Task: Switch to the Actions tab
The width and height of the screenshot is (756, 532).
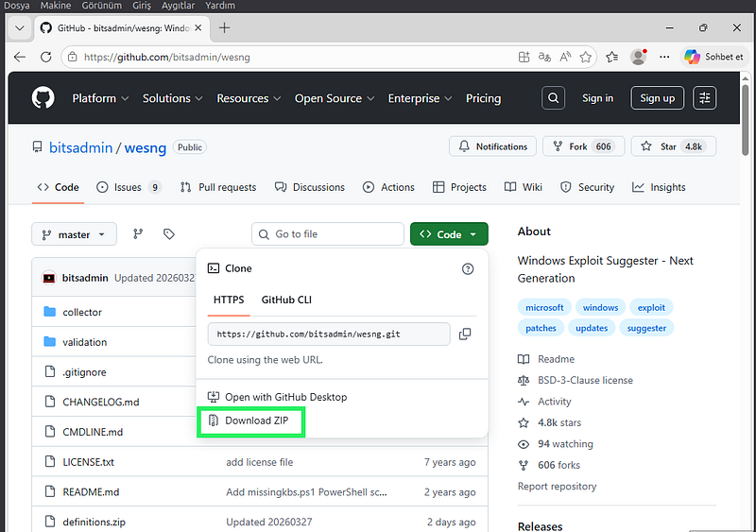Action: [388, 187]
